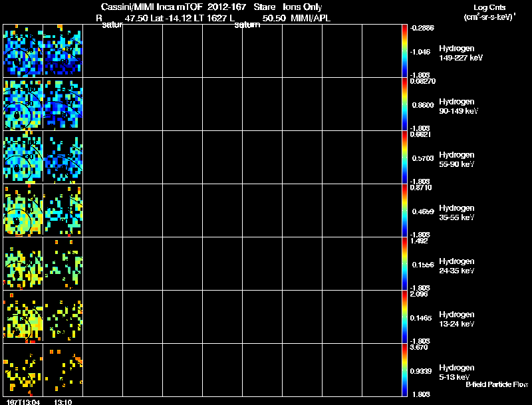
Task: Select the '(cm²-sr-s-keV)' units label
Action: pyautogui.click(x=489, y=17)
